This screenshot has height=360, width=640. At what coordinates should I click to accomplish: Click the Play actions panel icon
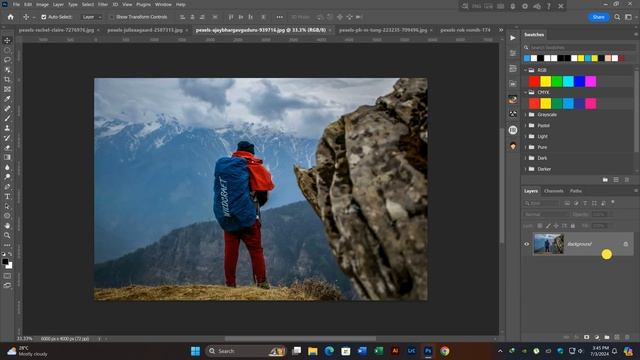(513, 38)
